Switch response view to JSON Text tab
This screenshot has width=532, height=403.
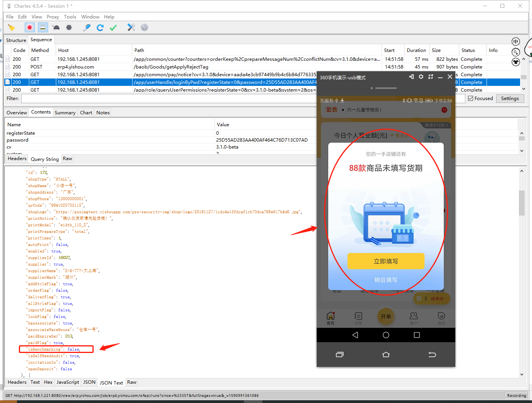pos(111,383)
